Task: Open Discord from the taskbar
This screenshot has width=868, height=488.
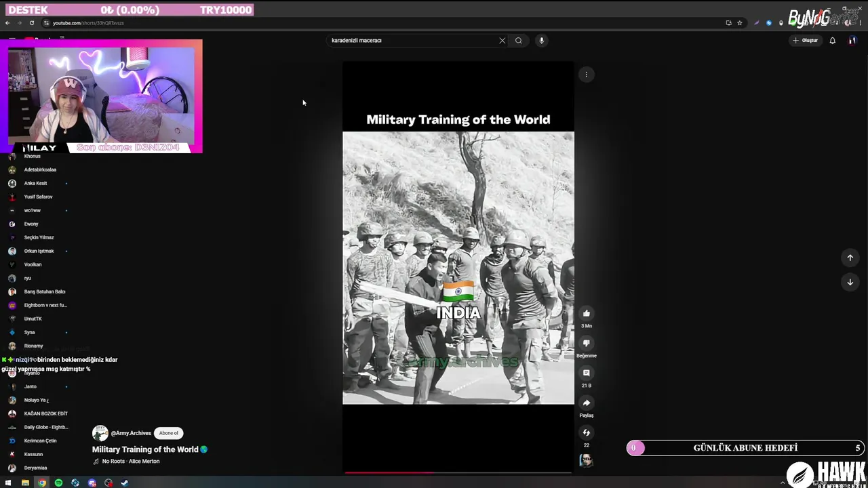Action: click(x=92, y=483)
